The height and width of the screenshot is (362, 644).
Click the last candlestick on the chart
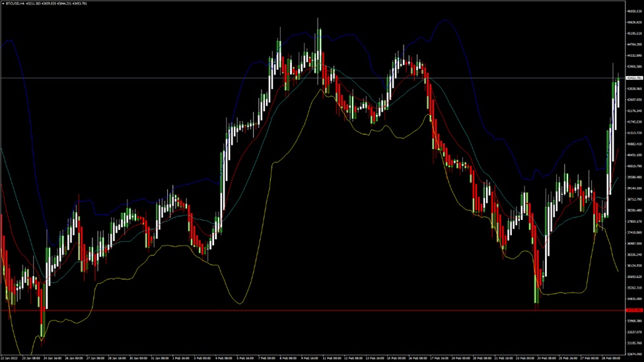[619, 89]
